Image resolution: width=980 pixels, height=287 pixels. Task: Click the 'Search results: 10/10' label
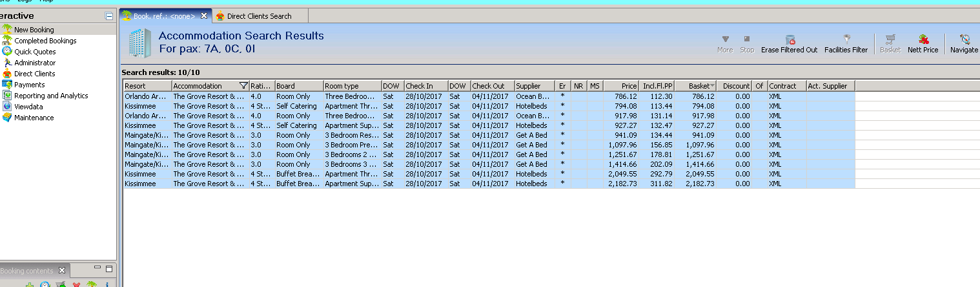point(161,72)
